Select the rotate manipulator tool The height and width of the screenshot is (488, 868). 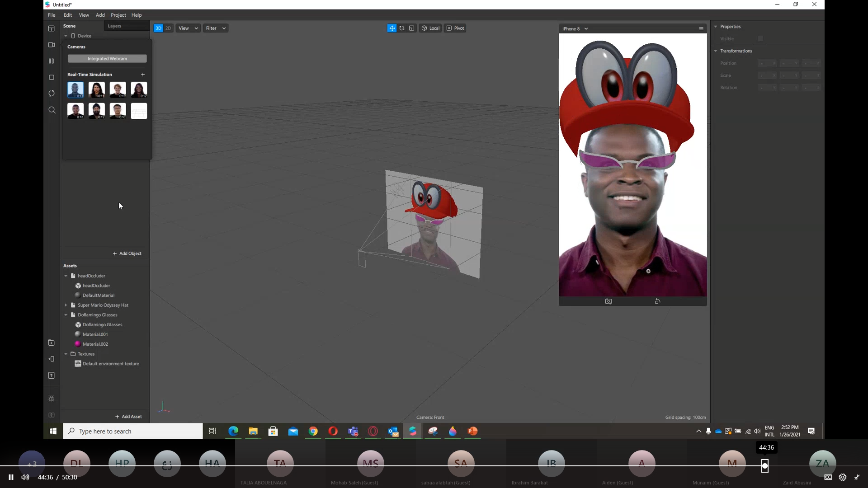pyautogui.click(x=402, y=28)
